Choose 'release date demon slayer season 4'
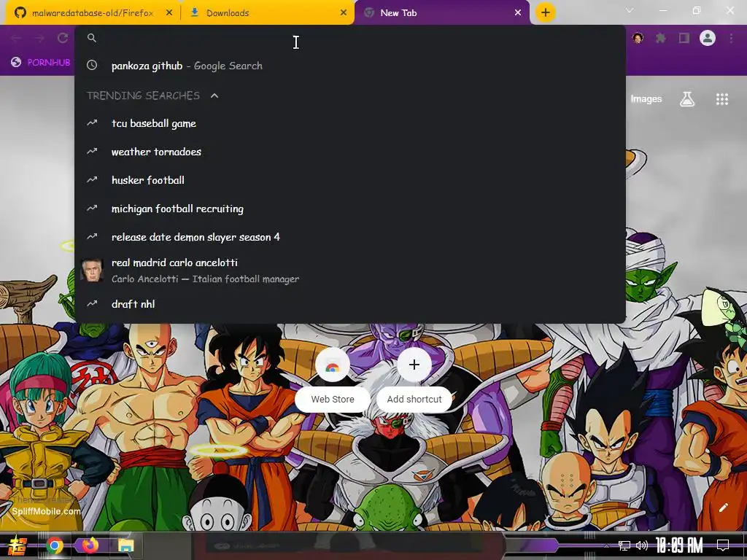 click(349, 237)
